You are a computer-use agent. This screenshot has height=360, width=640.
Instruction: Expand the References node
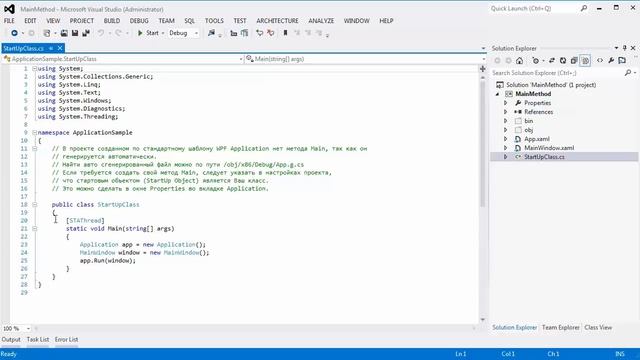(x=506, y=112)
